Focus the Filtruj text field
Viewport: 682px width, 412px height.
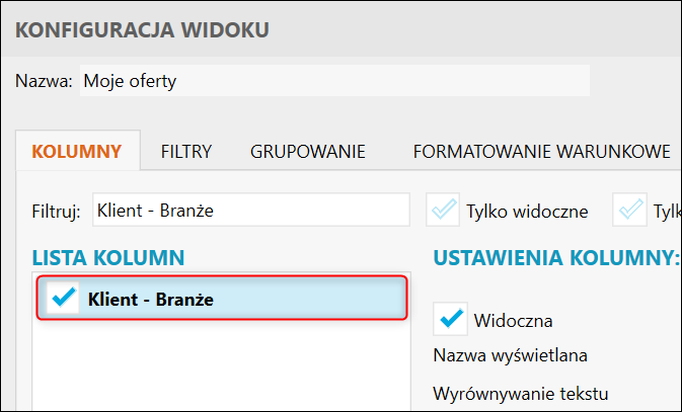tap(250, 210)
